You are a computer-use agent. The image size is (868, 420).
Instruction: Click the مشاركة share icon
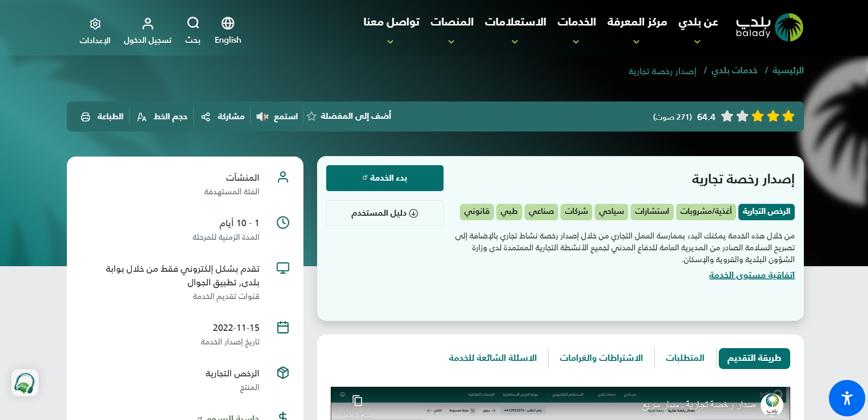coord(206,116)
